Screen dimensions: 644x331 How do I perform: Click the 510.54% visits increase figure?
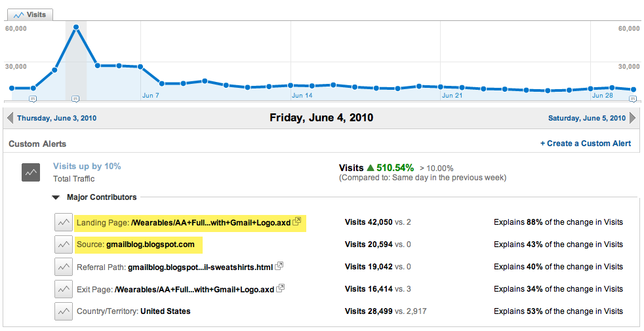[395, 168]
